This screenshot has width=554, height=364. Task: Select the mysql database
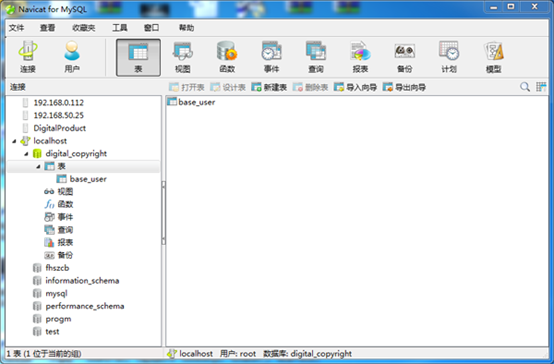56,294
